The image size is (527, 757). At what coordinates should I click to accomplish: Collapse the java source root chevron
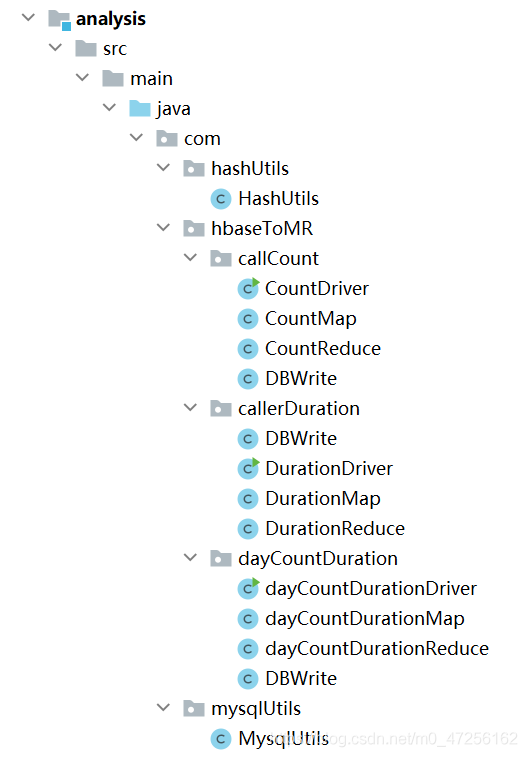[110, 108]
